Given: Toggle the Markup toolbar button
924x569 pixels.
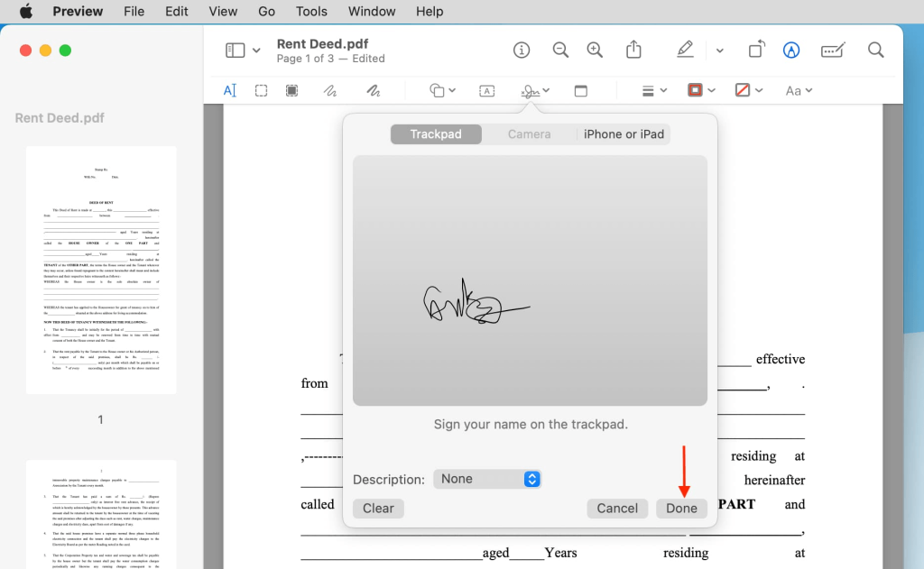Looking at the screenshot, I should pos(791,50).
